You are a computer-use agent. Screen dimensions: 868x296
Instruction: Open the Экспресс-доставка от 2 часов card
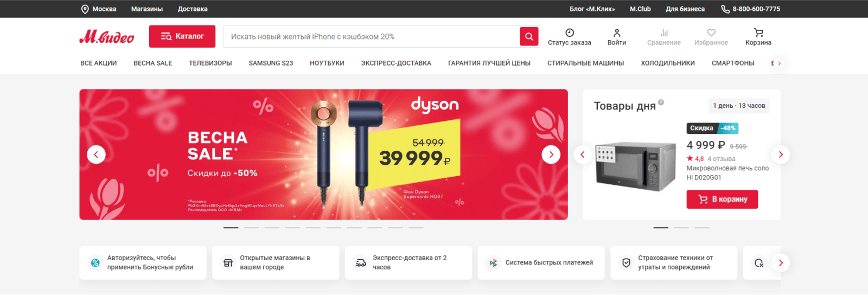point(408,263)
